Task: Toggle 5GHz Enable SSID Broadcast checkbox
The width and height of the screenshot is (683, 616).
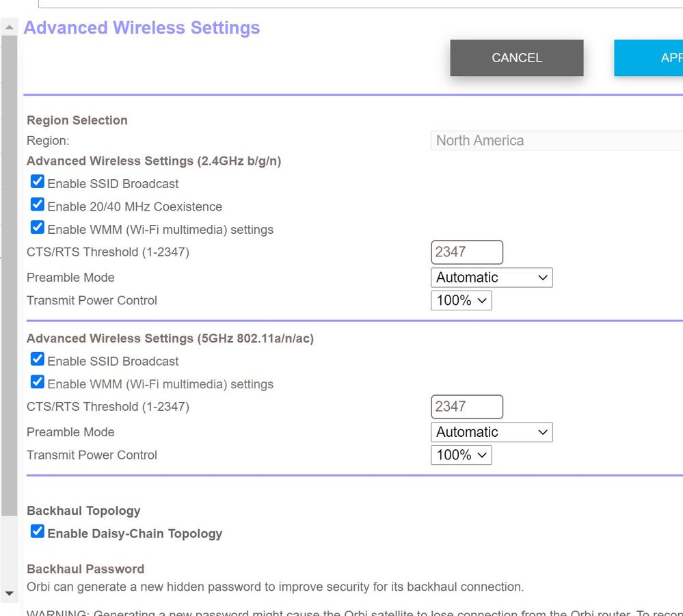Action: 38,360
